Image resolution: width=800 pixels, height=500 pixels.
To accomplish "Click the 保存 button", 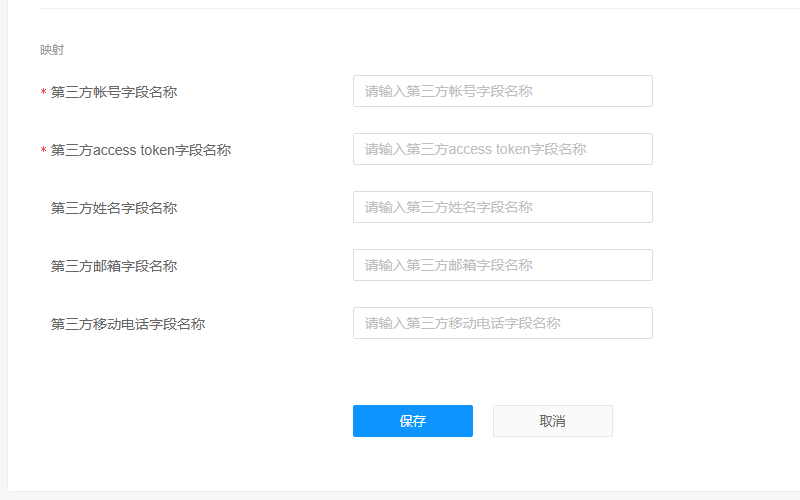I will pos(413,421).
